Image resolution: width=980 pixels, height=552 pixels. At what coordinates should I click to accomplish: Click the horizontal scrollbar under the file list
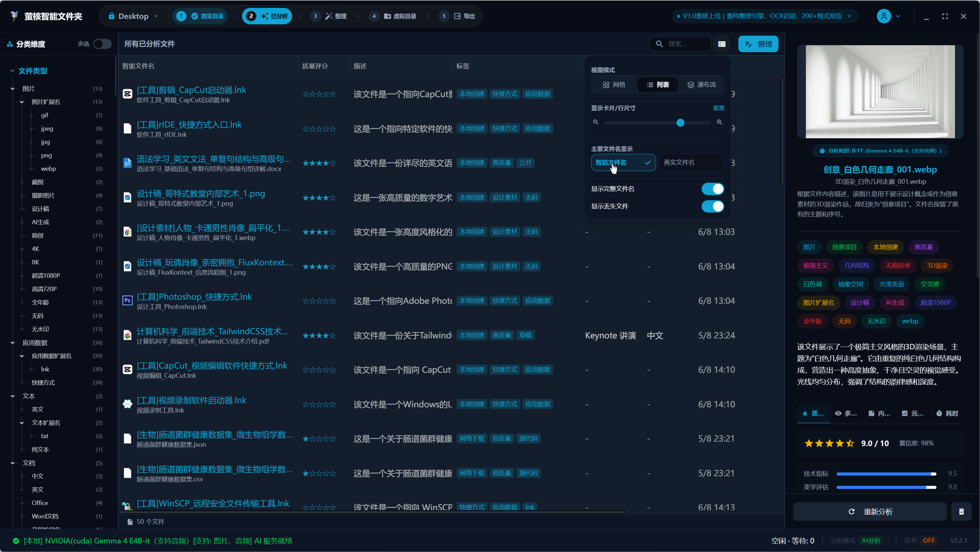(x=373, y=512)
